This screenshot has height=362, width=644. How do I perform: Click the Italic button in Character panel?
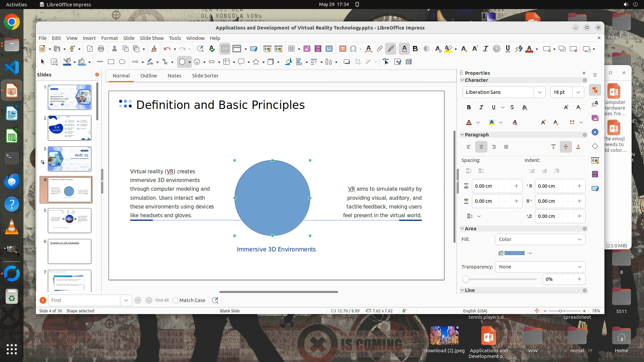pos(481,107)
